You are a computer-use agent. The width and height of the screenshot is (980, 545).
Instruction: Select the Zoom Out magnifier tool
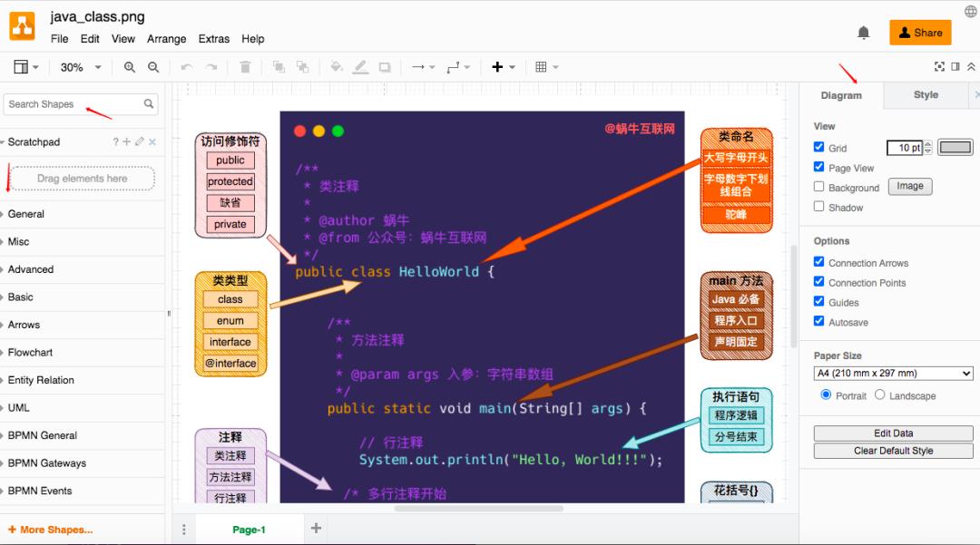pyautogui.click(x=152, y=66)
